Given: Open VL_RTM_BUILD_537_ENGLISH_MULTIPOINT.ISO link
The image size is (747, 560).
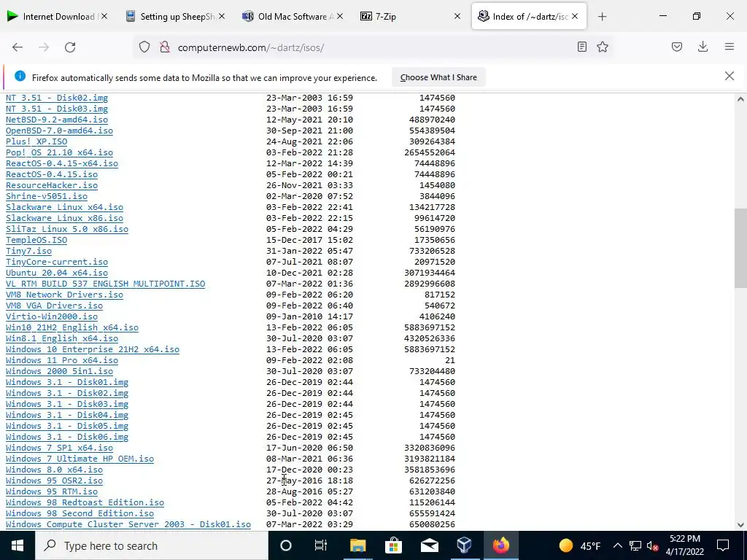Looking at the screenshot, I should (105, 284).
